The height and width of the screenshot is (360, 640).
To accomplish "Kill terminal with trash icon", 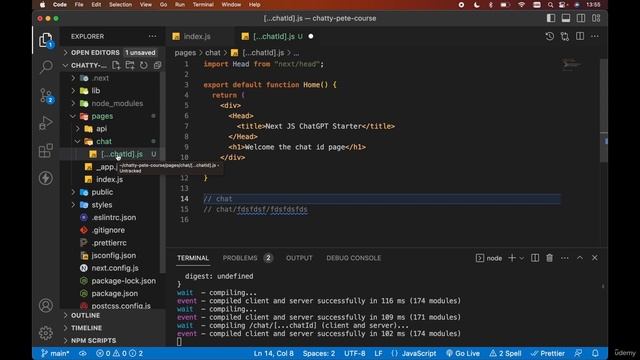I will [550, 258].
